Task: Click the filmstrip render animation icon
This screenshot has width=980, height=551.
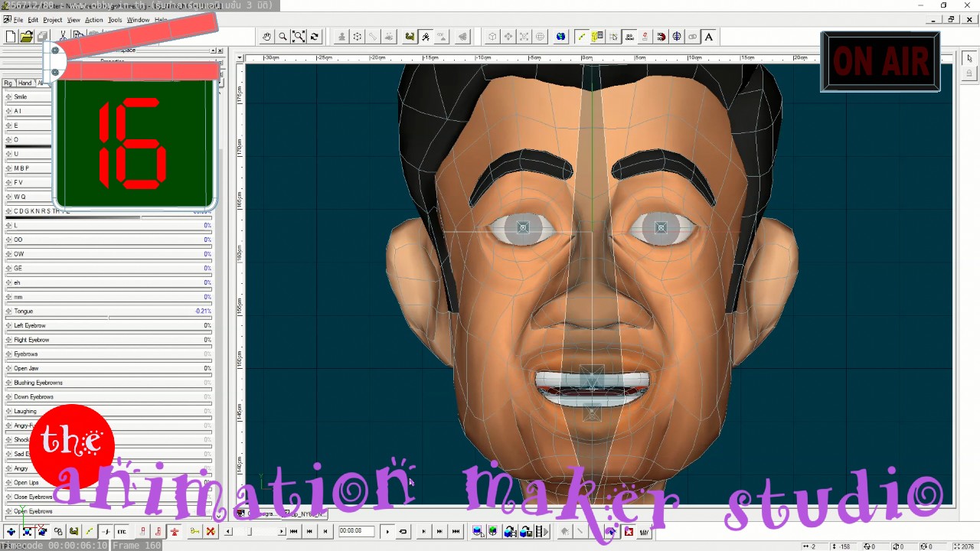Action: pyautogui.click(x=542, y=531)
